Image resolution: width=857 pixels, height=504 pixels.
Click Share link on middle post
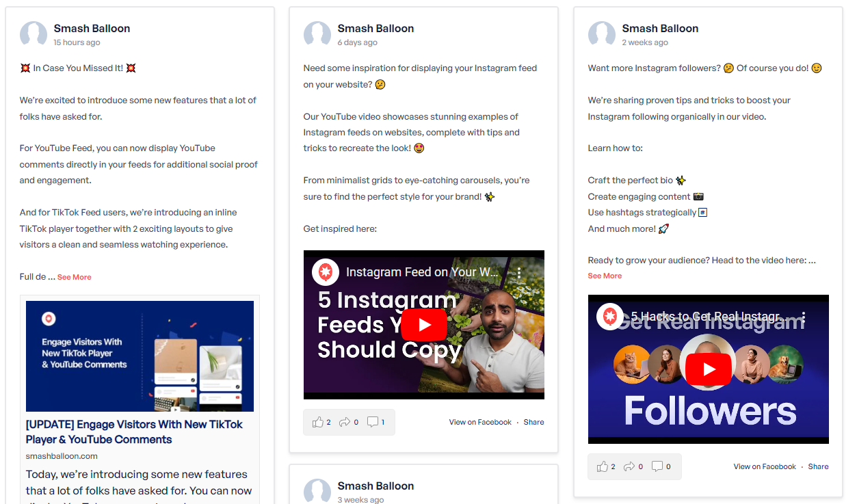click(534, 422)
